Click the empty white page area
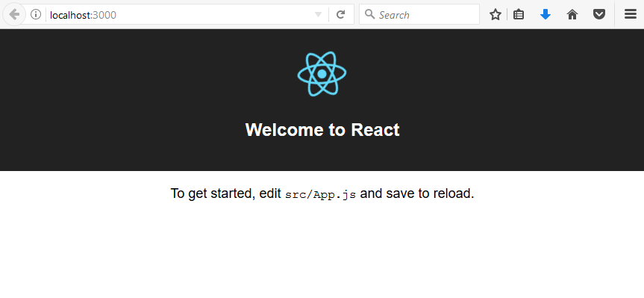This screenshot has height=298, width=644. [x=322, y=251]
